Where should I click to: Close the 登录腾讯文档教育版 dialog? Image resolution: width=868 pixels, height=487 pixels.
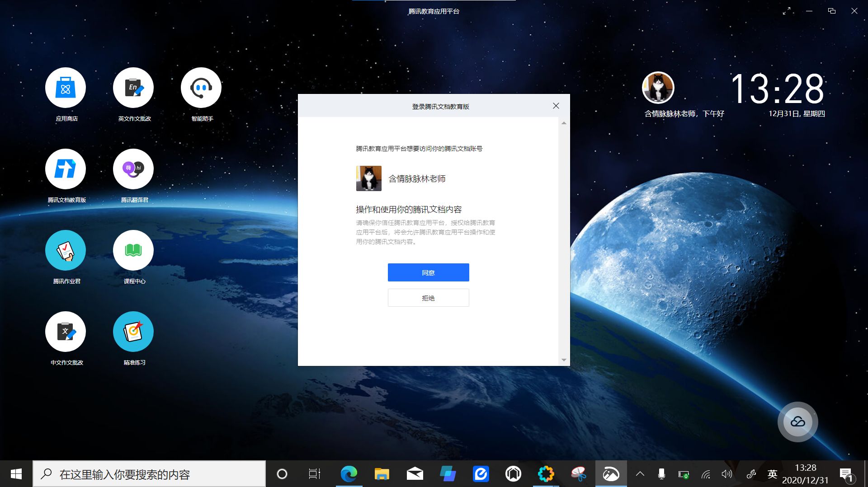(556, 106)
